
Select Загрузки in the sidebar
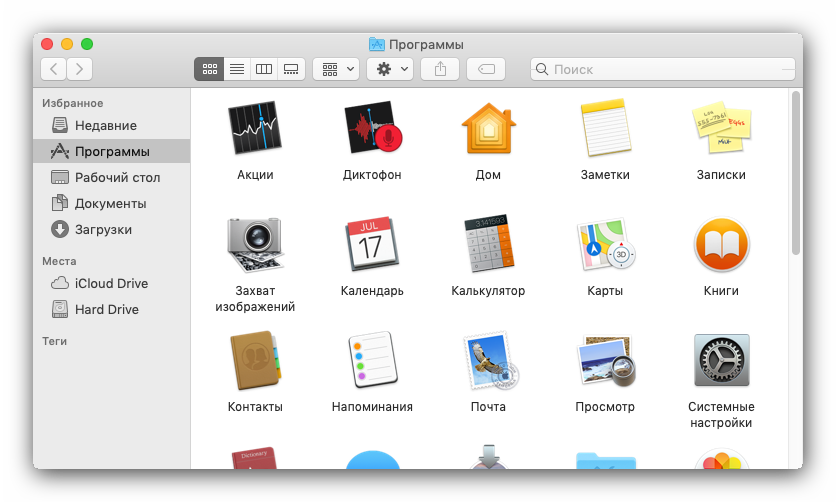111,230
